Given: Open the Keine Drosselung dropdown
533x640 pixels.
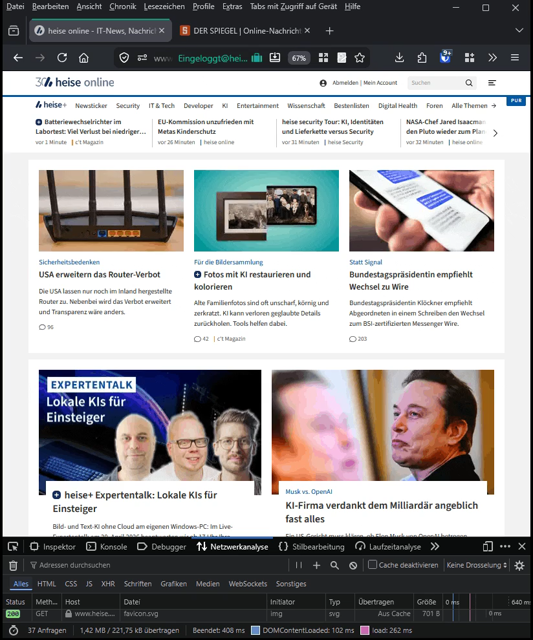Looking at the screenshot, I should [x=476, y=565].
